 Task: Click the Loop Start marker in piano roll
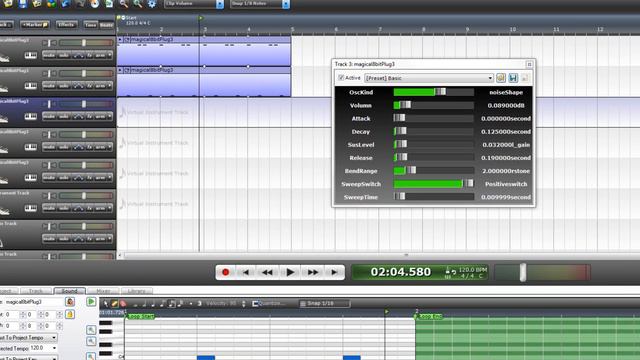[x=140, y=316]
